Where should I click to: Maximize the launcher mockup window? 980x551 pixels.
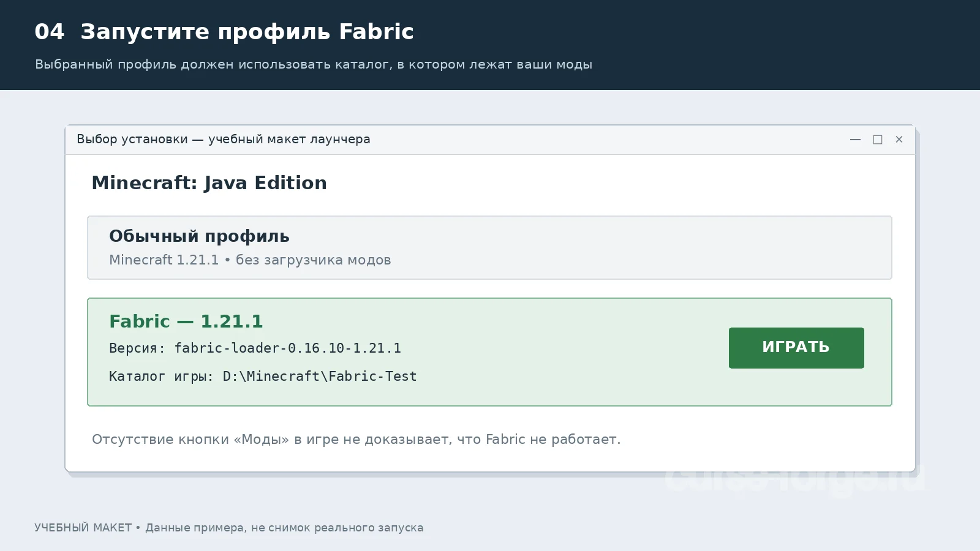[878, 140]
